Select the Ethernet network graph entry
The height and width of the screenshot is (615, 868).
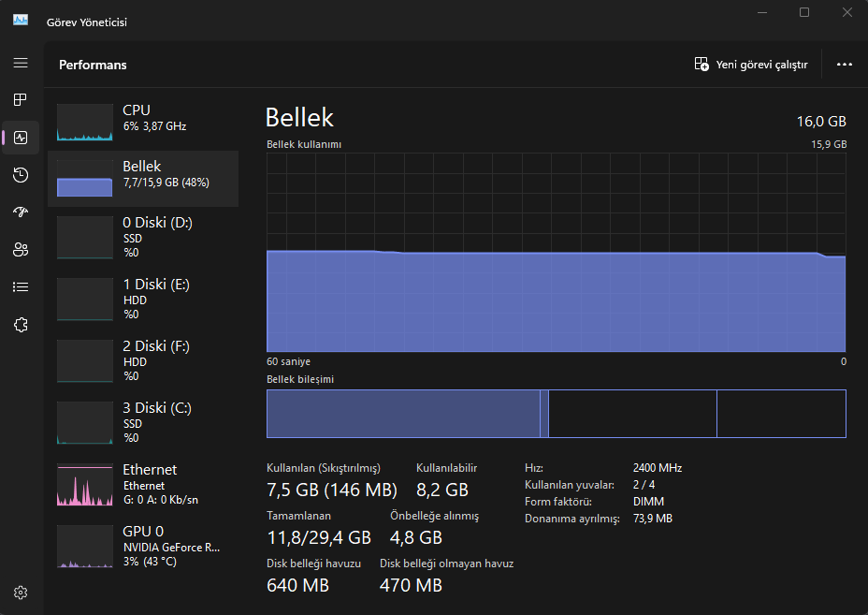[x=143, y=484]
